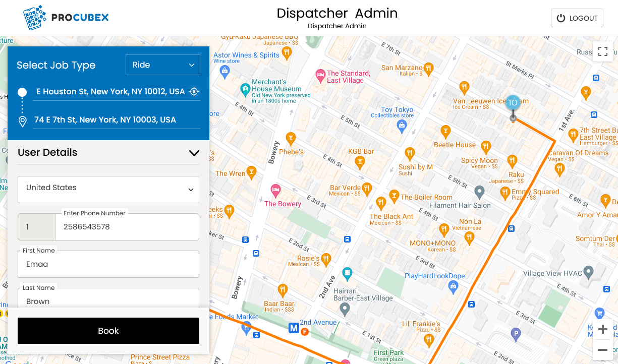The image size is (618, 364).
Task: Collapse the User Details section
Action: tap(194, 153)
